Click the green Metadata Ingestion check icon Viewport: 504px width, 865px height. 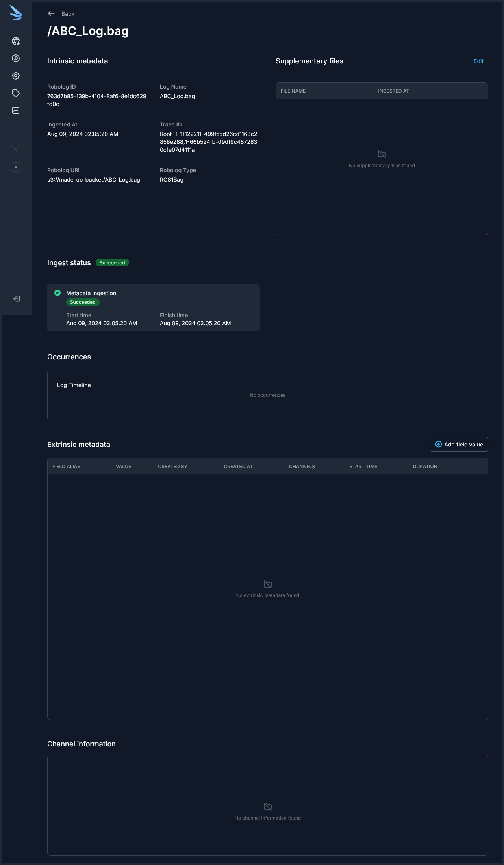click(x=57, y=293)
